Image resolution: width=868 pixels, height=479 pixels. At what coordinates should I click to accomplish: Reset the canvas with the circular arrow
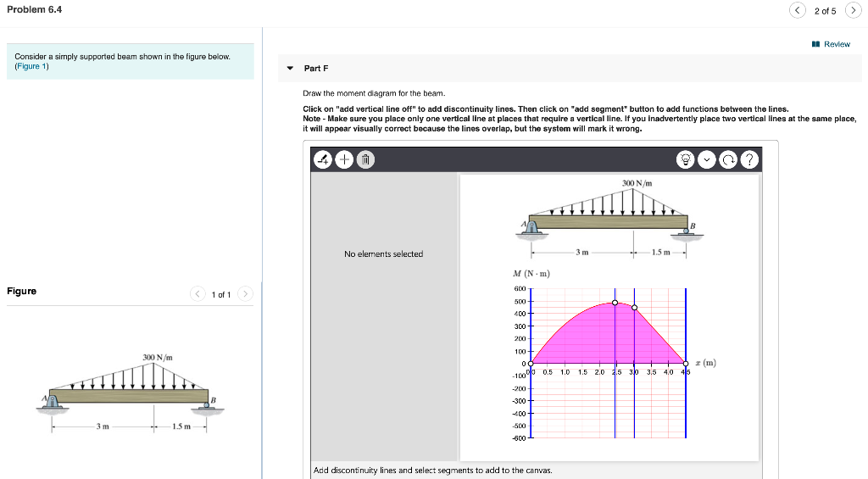(x=728, y=159)
